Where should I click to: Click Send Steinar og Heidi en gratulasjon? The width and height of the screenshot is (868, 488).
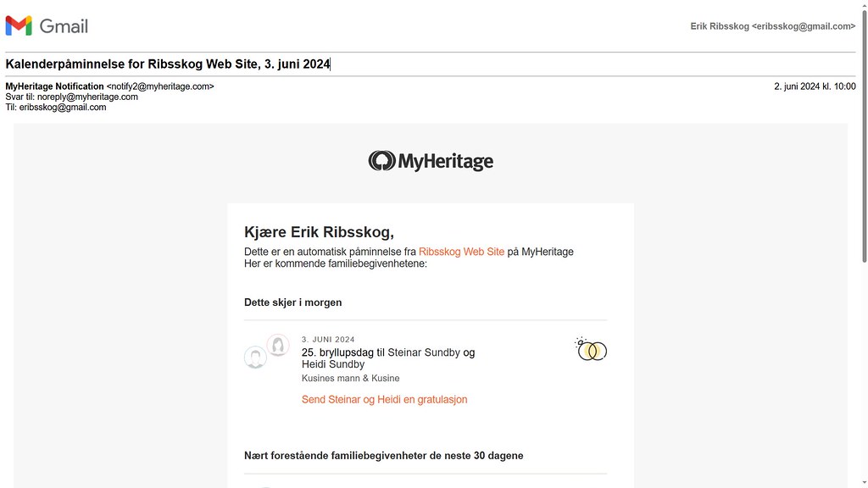tap(384, 400)
